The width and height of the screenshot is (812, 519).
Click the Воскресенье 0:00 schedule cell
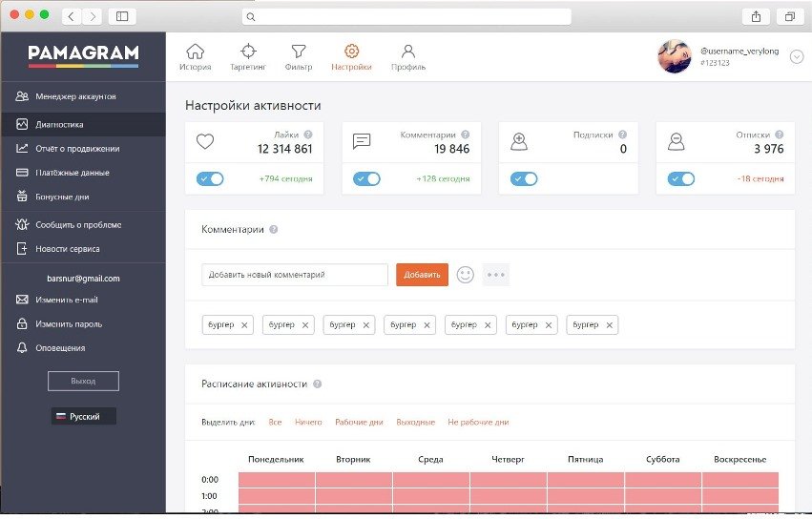pos(740,480)
